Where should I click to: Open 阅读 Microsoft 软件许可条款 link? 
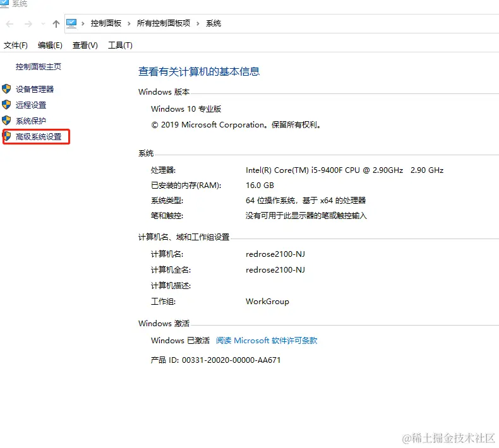(x=267, y=341)
